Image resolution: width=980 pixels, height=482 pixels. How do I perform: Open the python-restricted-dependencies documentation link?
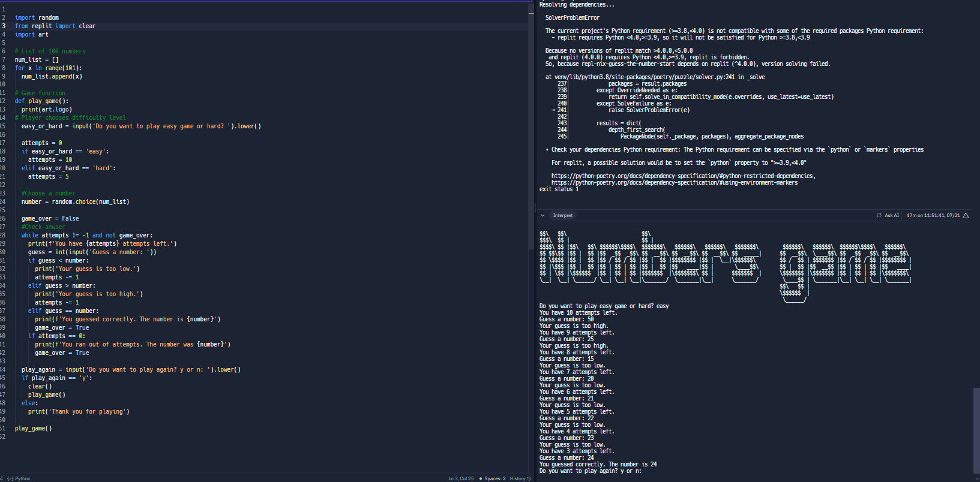683,176
